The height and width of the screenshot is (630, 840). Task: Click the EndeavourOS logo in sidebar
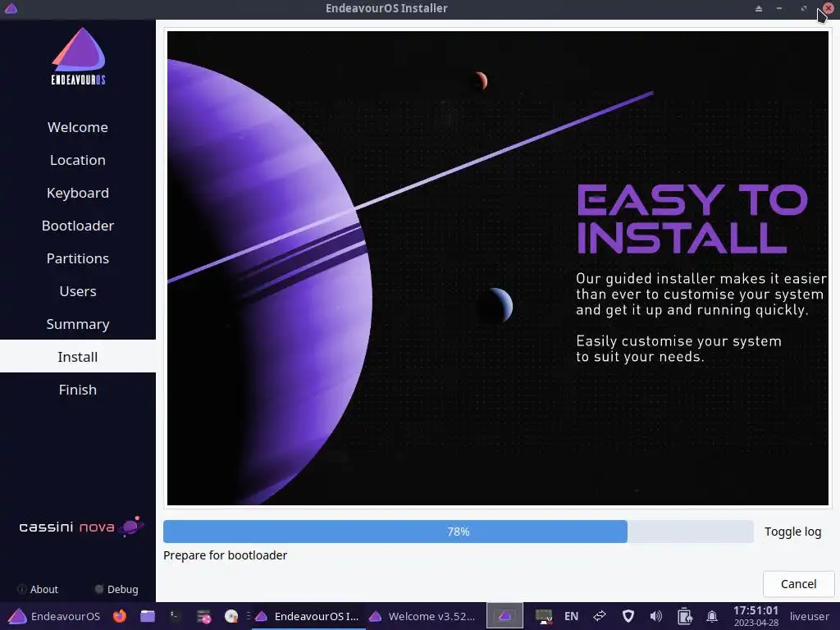(x=78, y=57)
